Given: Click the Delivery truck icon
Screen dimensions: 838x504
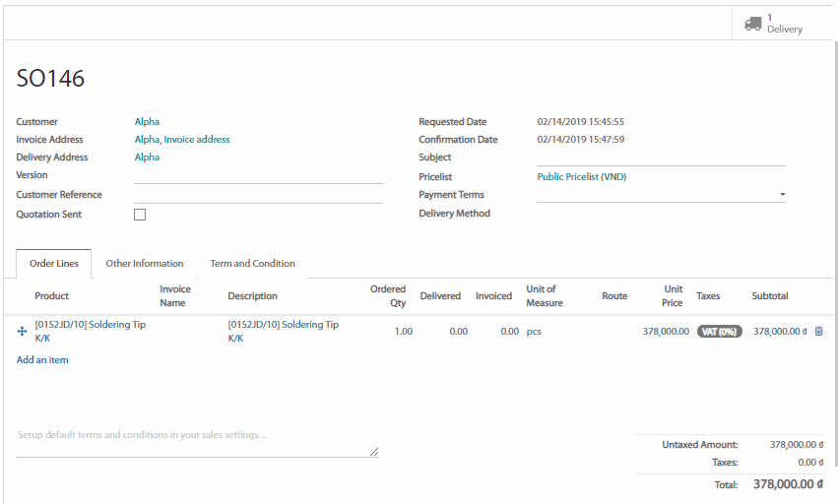Looking at the screenshot, I should point(753,24).
